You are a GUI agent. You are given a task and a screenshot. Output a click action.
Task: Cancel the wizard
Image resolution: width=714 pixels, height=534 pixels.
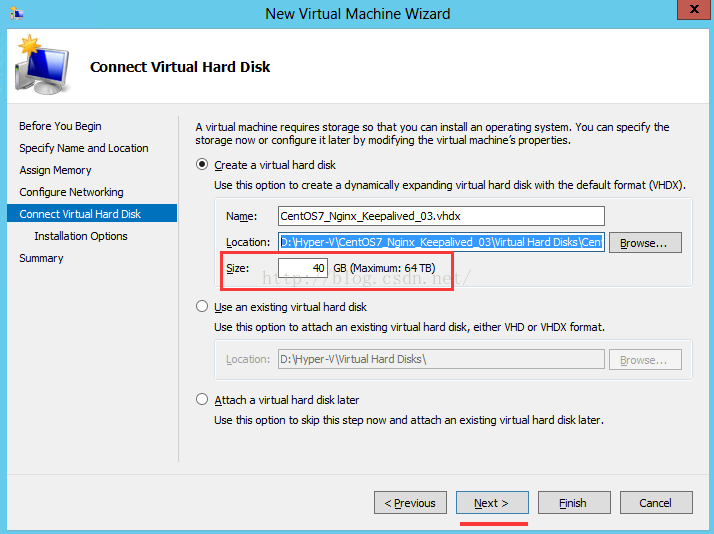coord(656,503)
